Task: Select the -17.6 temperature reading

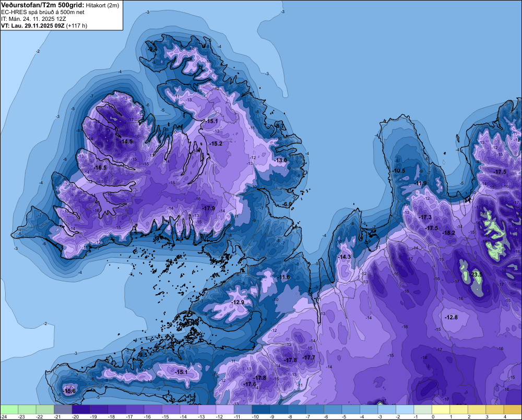Action: click(250, 384)
